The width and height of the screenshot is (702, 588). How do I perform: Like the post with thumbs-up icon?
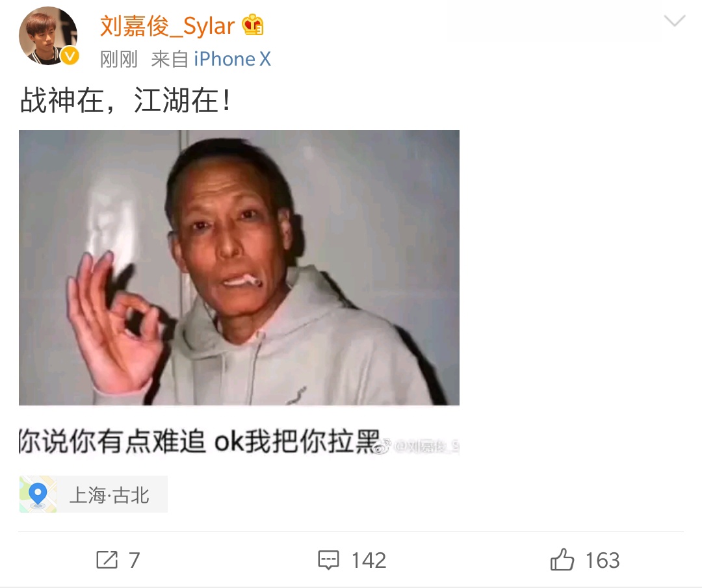[562, 559]
